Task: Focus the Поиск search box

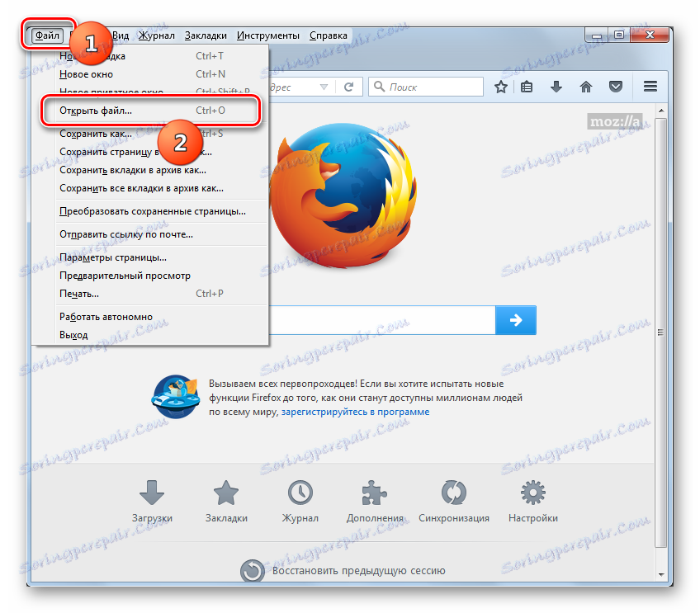Action: (x=426, y=87)
